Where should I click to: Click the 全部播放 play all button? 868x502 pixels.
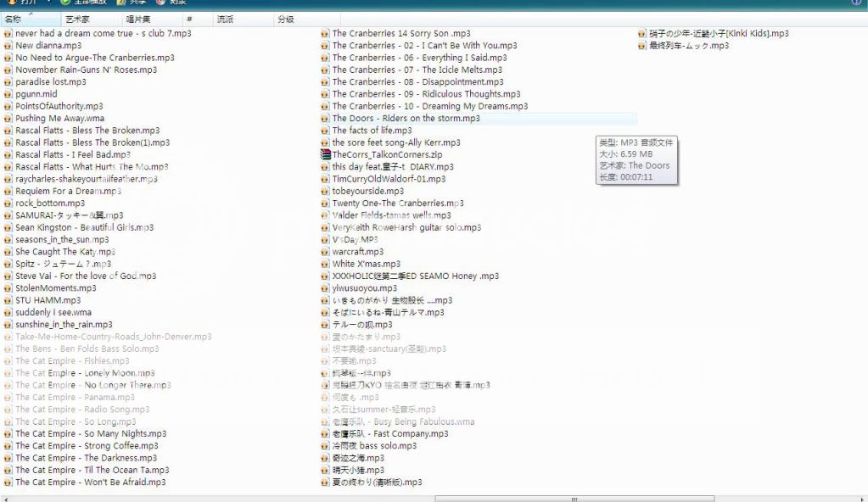click(85, 3)
